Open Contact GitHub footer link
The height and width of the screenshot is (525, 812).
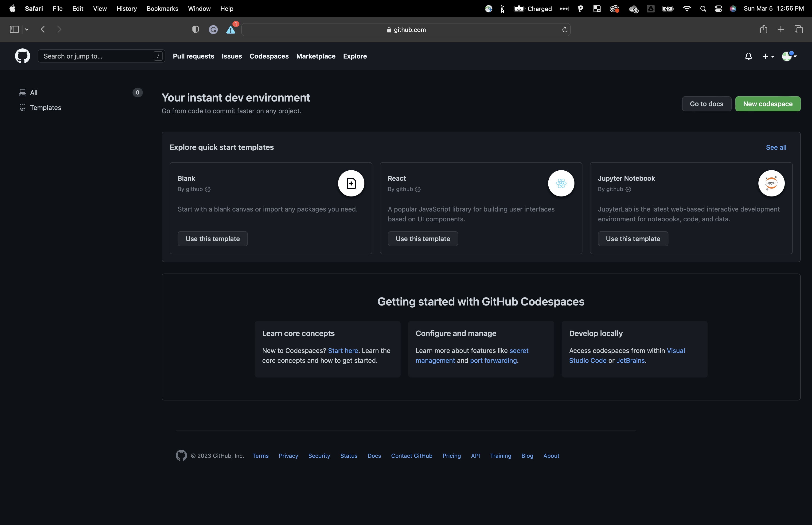412,456
